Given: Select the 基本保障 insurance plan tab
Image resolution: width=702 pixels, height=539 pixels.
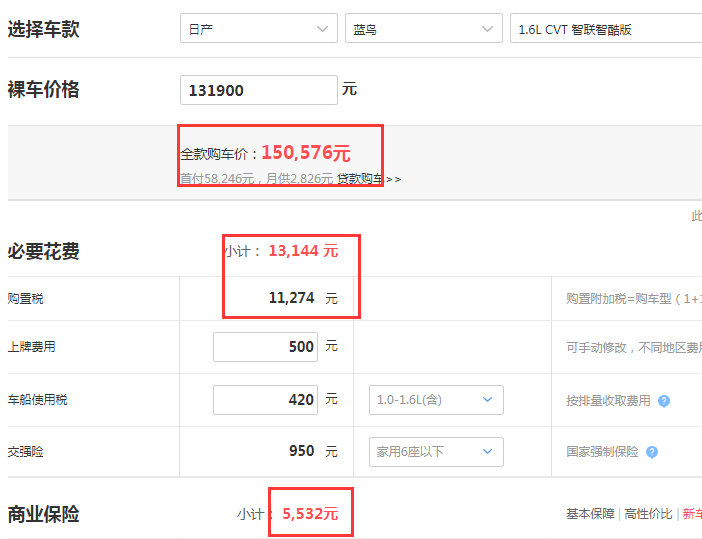Looking at the screenshot, I should point(590,514).
